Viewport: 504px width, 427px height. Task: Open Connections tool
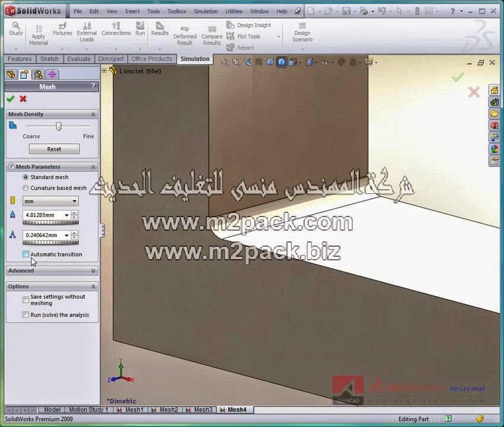[116, 29]
